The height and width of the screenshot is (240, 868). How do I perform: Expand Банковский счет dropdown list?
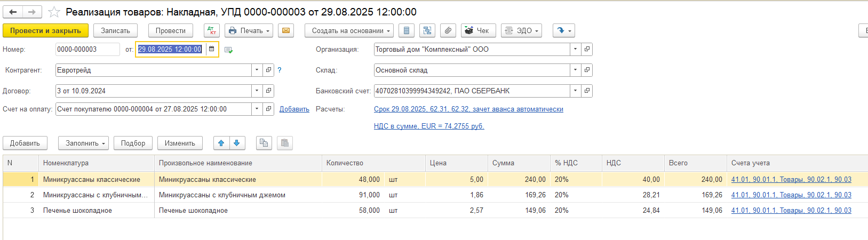(x=575, y=91)
